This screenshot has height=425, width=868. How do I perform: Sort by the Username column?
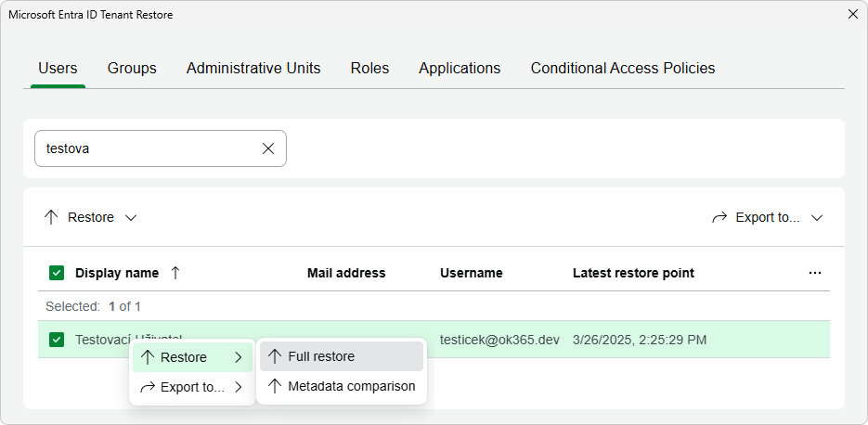click(x=471, y=273)
